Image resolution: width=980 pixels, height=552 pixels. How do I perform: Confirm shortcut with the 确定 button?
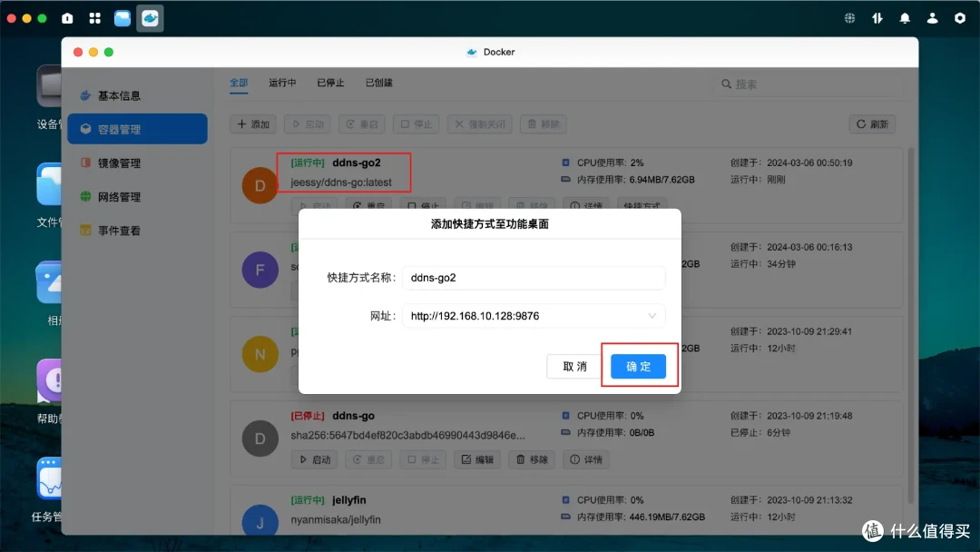point(638,366)
